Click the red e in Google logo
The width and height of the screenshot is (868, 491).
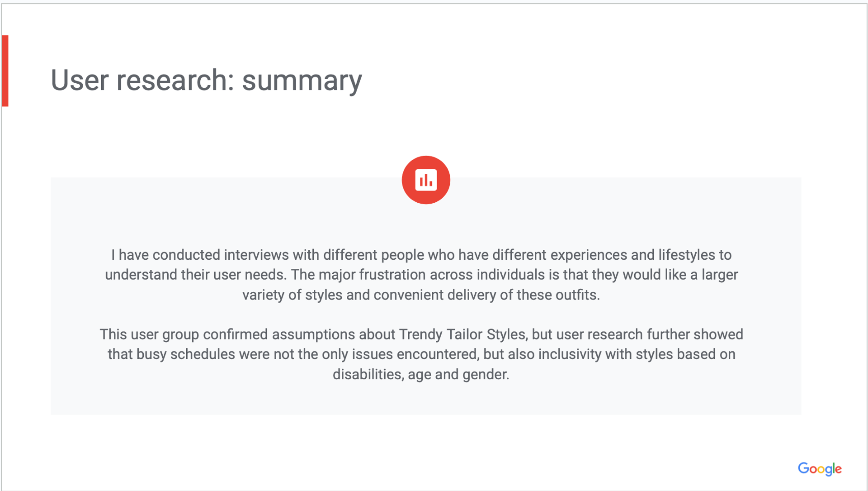pyautogui.click(x=838, y=469)
